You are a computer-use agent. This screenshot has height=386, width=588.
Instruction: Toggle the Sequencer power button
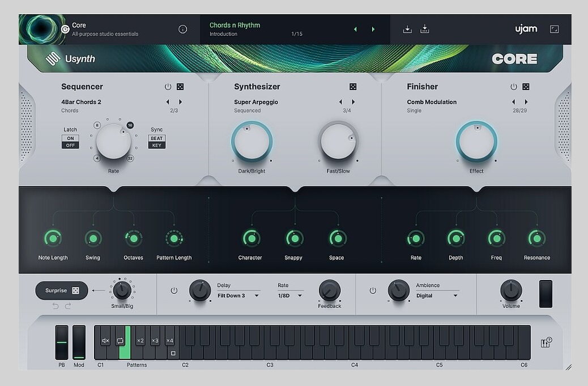(x=168, y=87)
